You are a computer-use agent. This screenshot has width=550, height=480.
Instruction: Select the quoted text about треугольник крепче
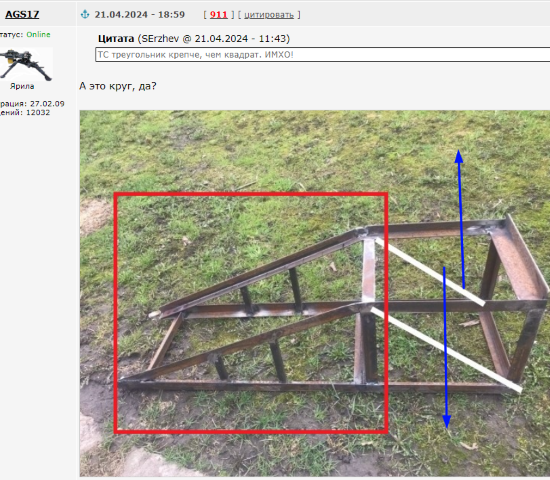click(x=195, y=55)
